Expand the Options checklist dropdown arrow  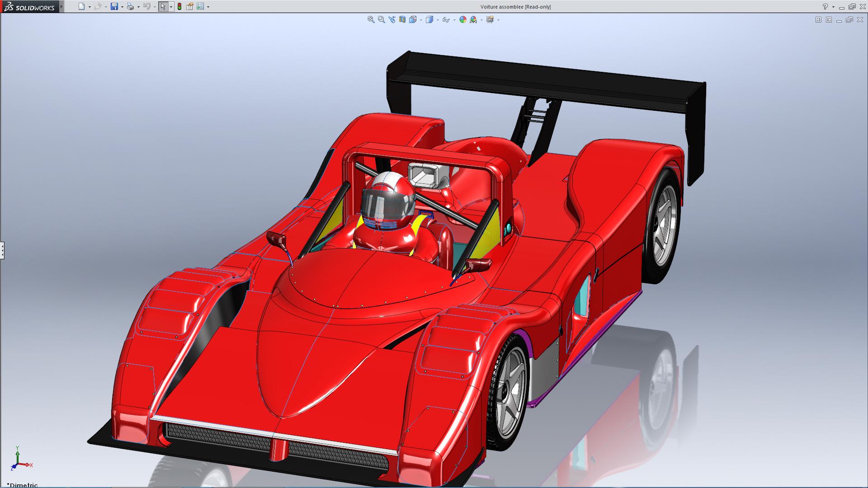(x=208, y=7)
